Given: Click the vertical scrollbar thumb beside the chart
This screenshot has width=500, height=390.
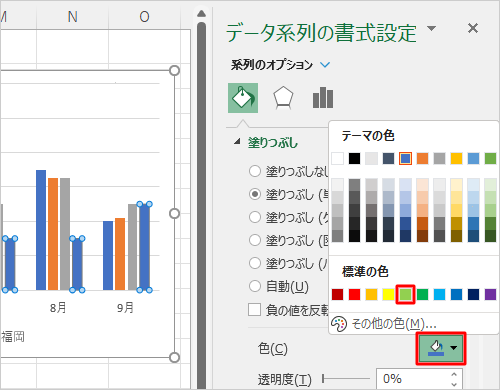Looking at the screenshot, I should (201, 205).
